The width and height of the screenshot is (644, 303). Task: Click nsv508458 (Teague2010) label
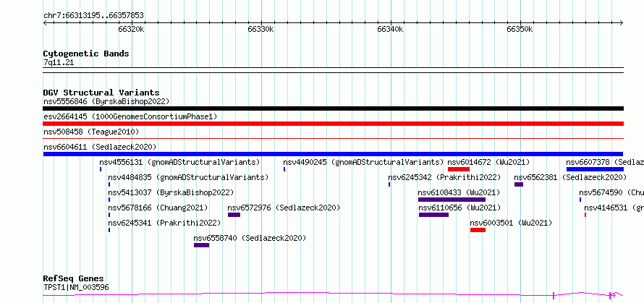point(91,132)
